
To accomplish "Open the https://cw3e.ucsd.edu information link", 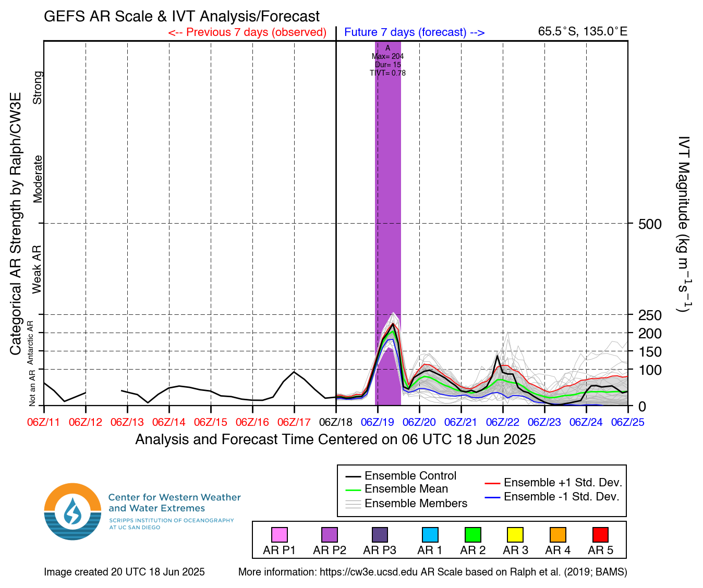I will point(369,572).
